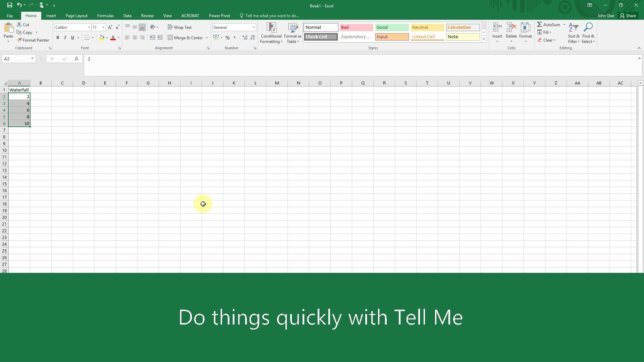644x362 pixels.
Task: Open the Name Box dropdown arrow
Action: [x=32, y=59]
